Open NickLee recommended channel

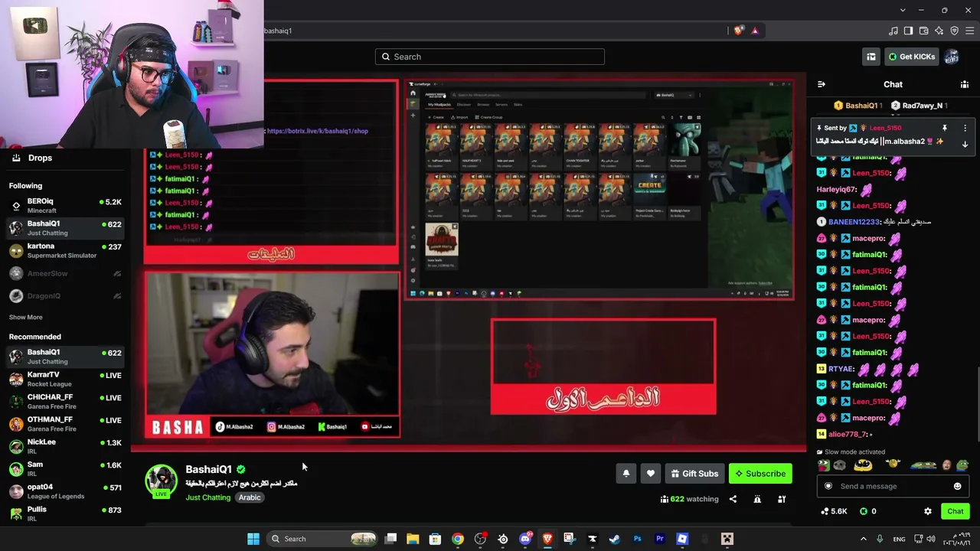pyautogui.click(x=65, y=446)
